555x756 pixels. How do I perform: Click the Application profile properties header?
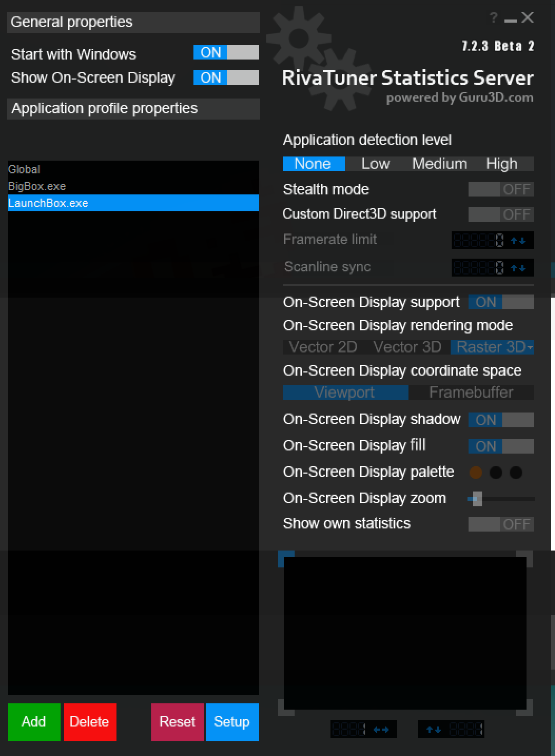pyautogui.click(x=133, y=109)
